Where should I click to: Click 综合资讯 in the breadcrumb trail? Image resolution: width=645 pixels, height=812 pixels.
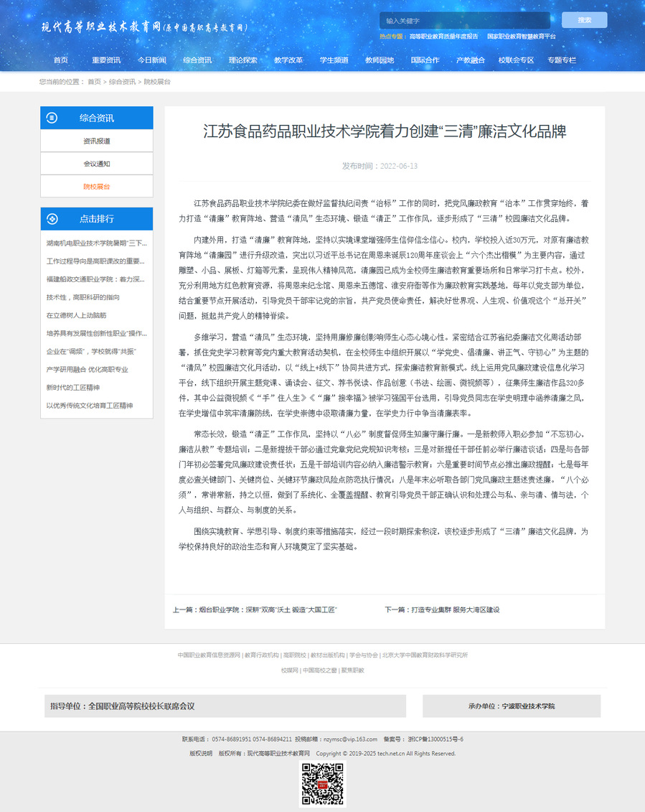click(122, 82)
